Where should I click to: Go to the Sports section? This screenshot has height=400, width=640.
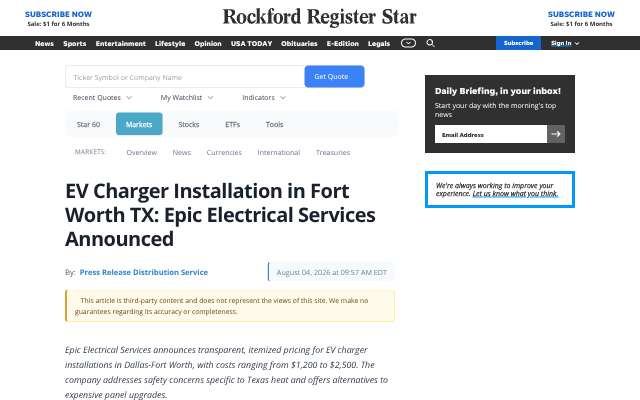tap(75, 43)
